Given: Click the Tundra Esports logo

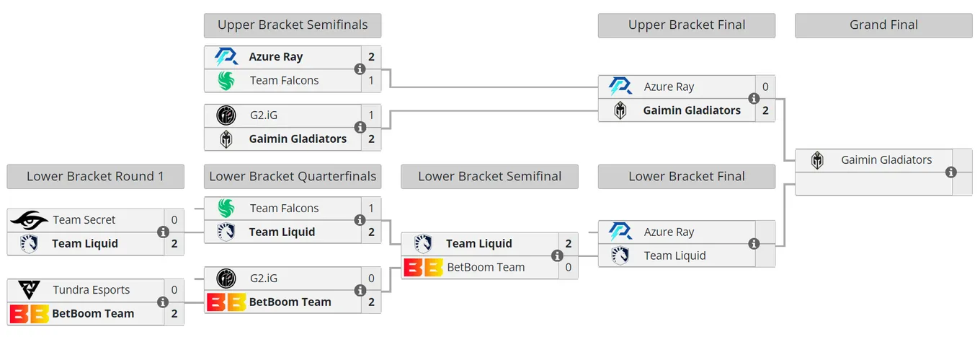Looking at the screenshot, I should [x=30, y=290].
